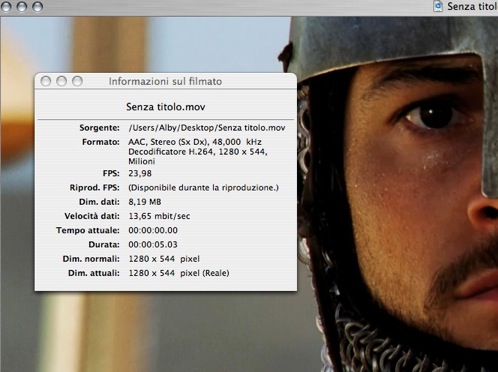Click the Durata label
This screenshot has height=372, width=498.
[104, 245]
